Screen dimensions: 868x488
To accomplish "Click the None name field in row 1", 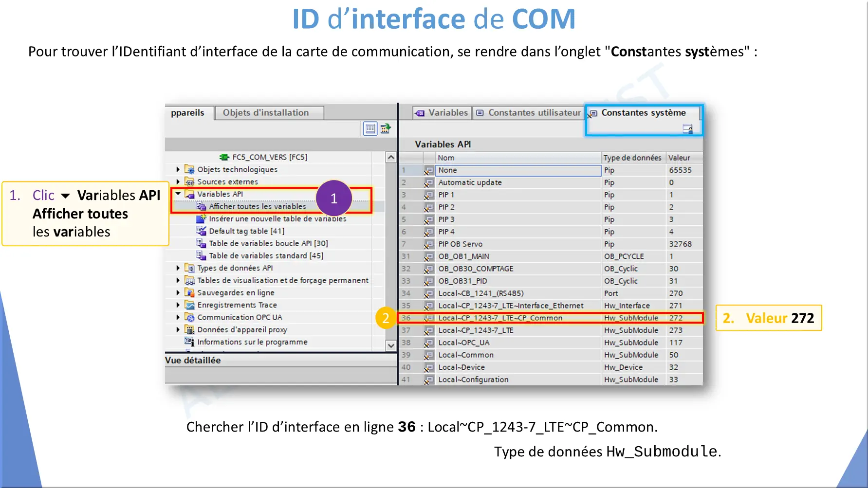I will (x=518, y=170).
